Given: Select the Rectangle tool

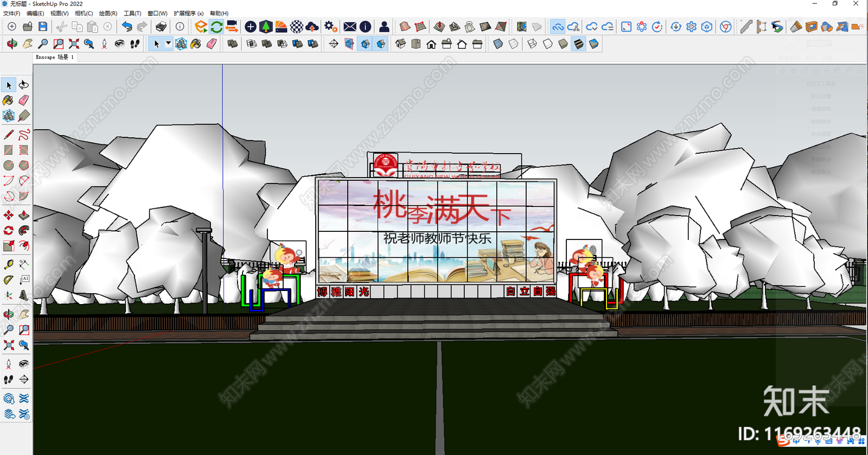Looking at the screenshot, I should [x=9, y=150].
